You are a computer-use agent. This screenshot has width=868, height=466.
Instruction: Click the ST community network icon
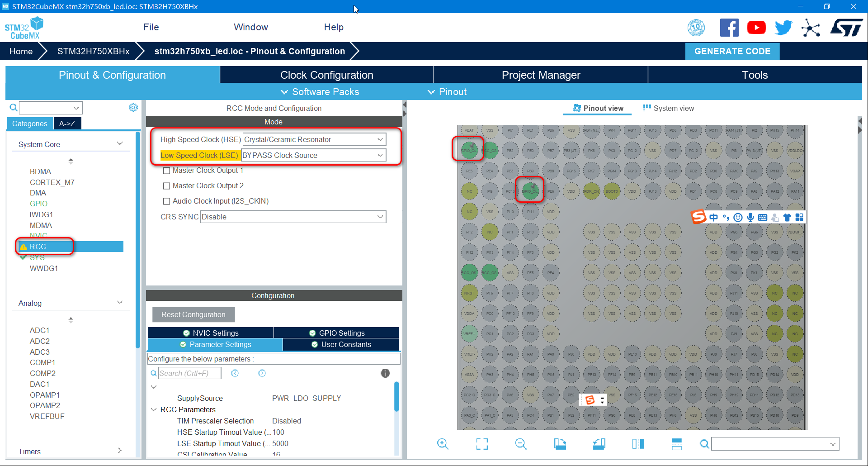pyautogui.click(x=811, y=28)
